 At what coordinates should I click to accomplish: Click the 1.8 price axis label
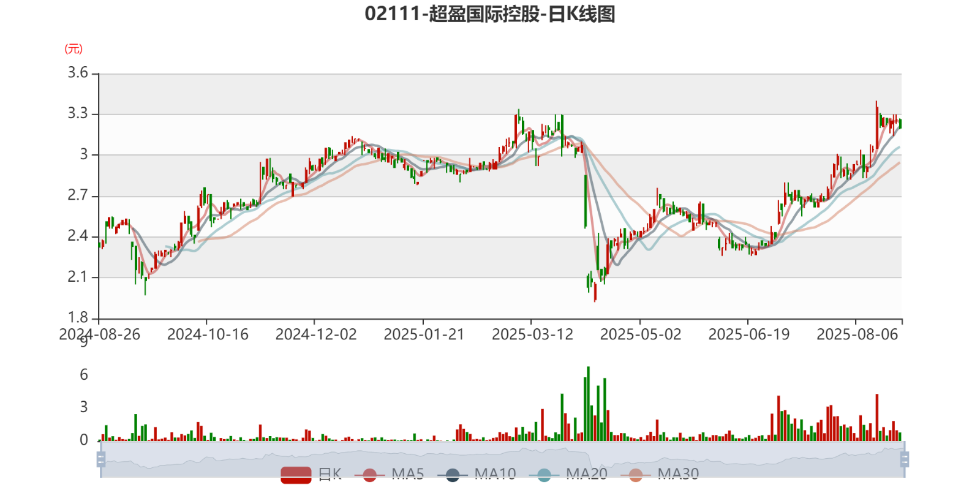[x=78, y=317]
